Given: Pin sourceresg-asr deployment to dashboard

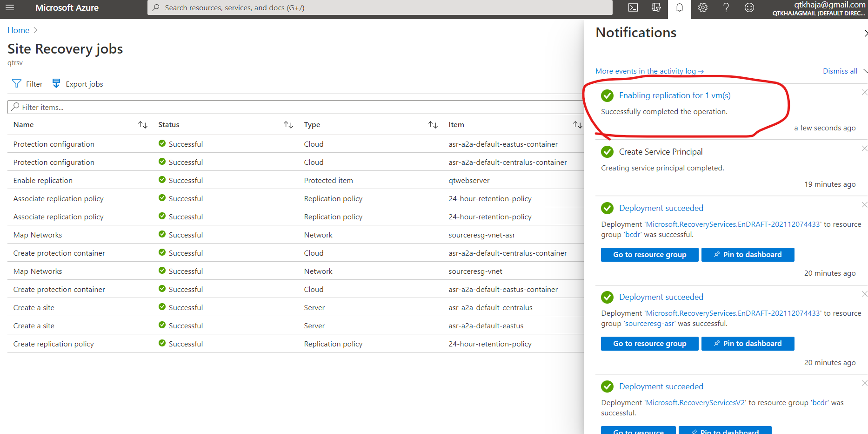Looking at the screenshot, I should 748,344.
